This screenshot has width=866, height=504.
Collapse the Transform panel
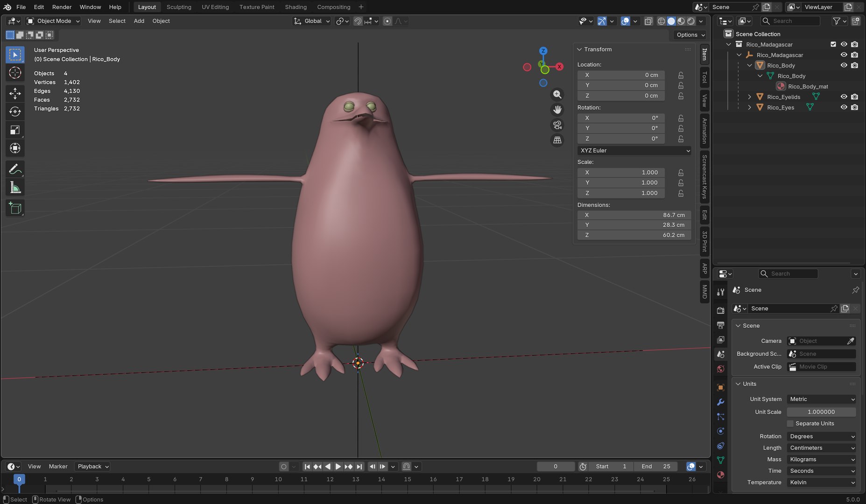pyautogui.click(x=579, y=49)
